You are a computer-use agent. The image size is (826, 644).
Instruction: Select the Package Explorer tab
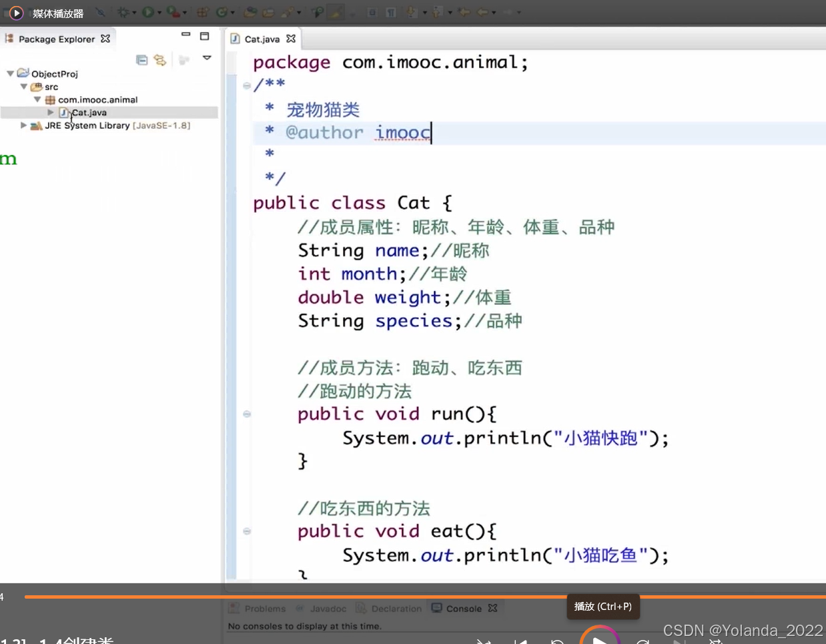tap(57, 39)
